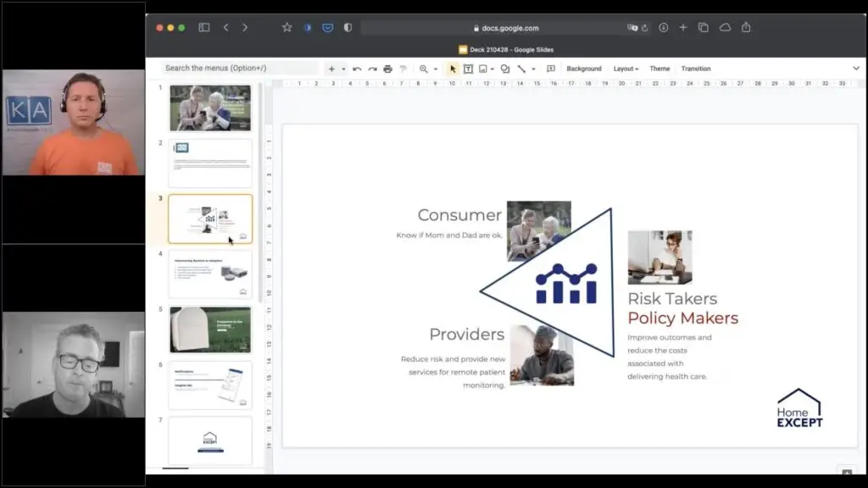Open the Layout dropdown menu
Screen dimensions: 868x488
626,69
